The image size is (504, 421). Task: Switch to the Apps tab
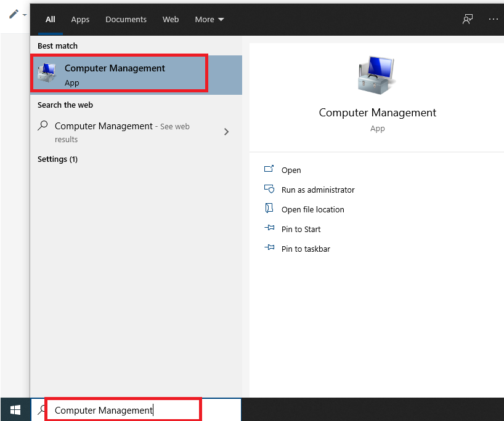[80, 19]
